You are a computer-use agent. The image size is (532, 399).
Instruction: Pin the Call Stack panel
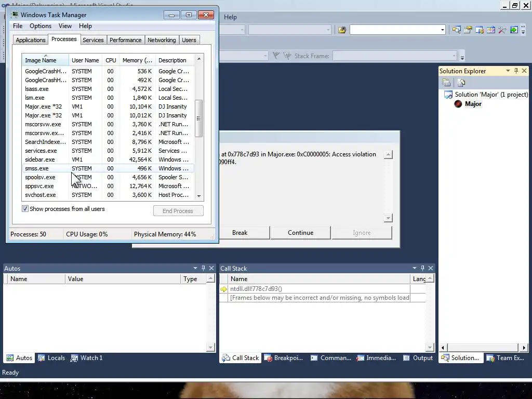422,268
